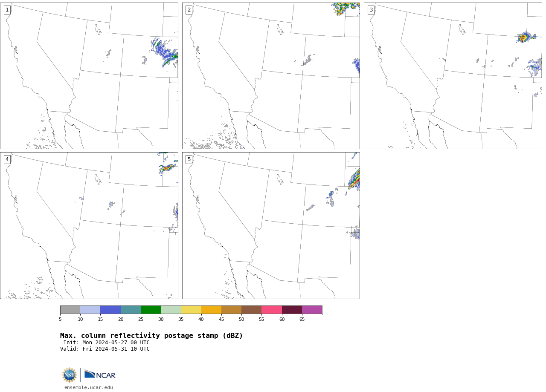Click the purple 65+ dBZ swatch
546x392 pixels.
(x=312, y=310)
